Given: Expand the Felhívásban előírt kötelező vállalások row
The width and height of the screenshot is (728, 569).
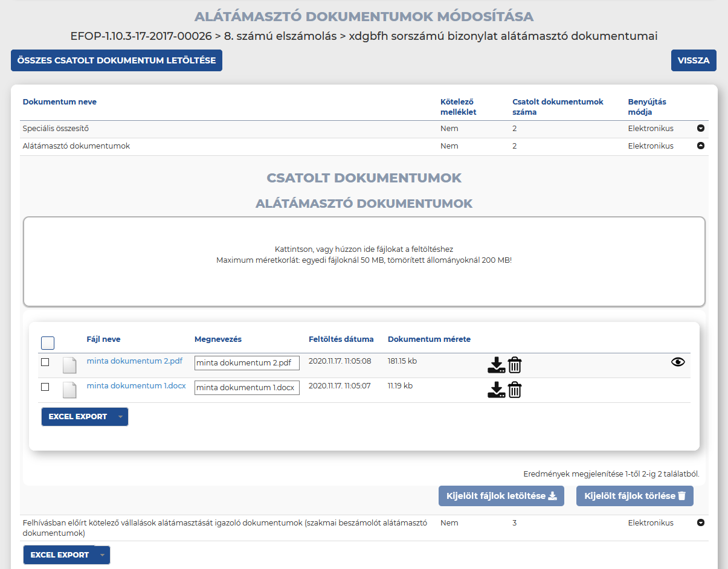Looking at the screenshot, I should pos(701,522).
